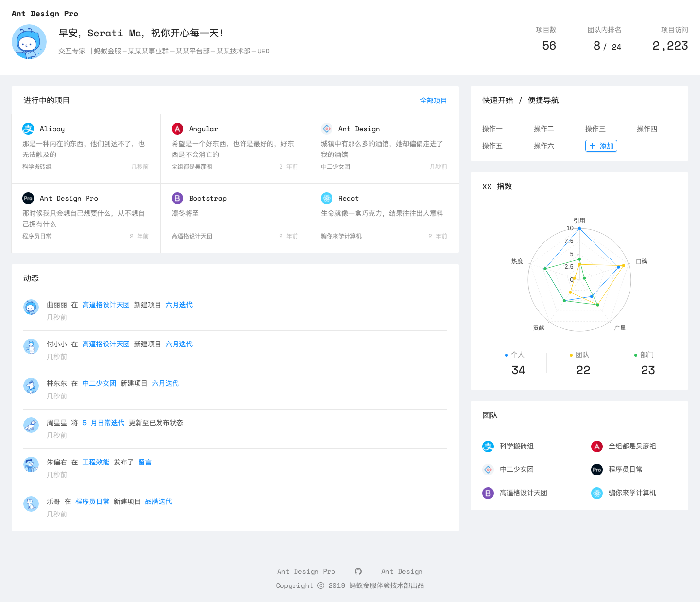Screen dimensions: 700x602
Task: Open 程序员日常 under the Ant Design Pro card
Action: [37, 236]
